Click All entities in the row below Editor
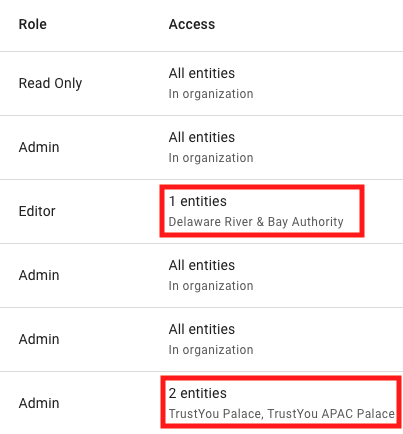 point(202,265)
